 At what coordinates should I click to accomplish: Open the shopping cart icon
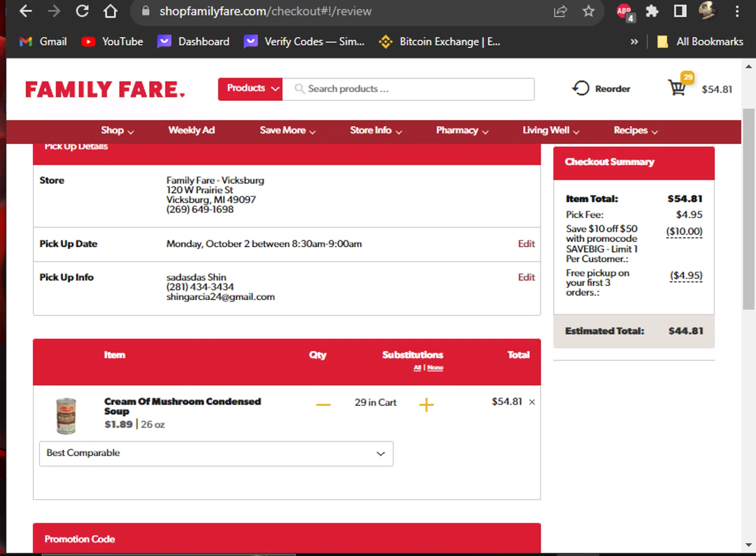click(x=678, y=88)
